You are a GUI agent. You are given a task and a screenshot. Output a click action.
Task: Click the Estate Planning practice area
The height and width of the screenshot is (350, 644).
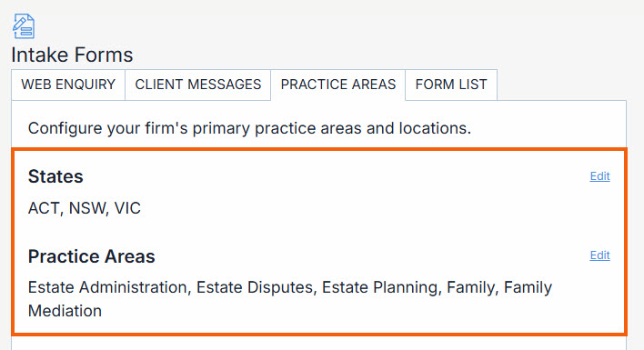pyautogui.click(x=379, y=287)
